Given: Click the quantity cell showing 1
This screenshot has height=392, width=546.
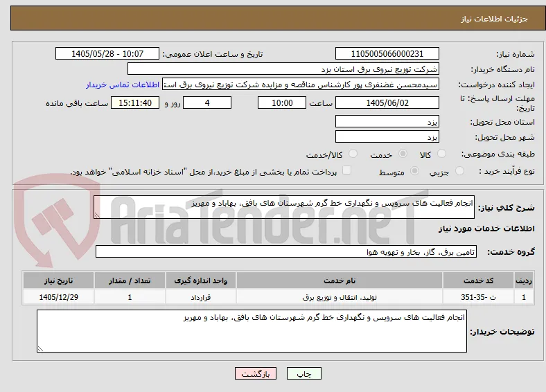Looking at the screenshot, I should click(x=130, y=297).
